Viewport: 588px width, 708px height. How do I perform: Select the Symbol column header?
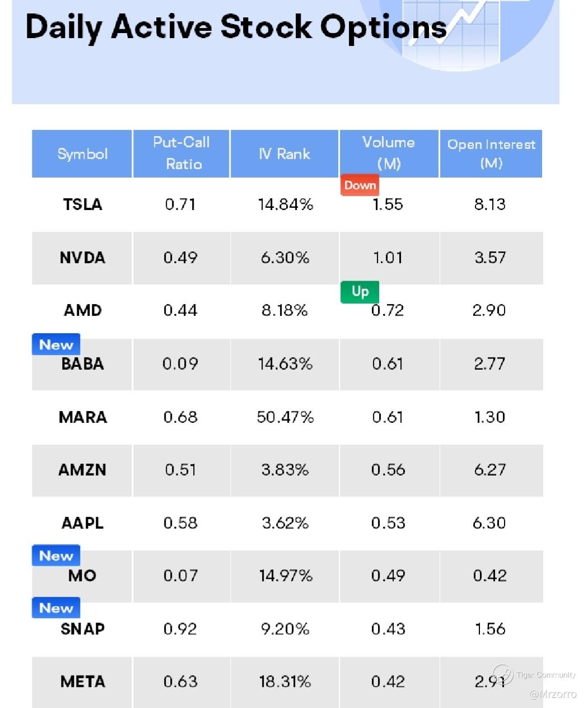tap(82, 154)
